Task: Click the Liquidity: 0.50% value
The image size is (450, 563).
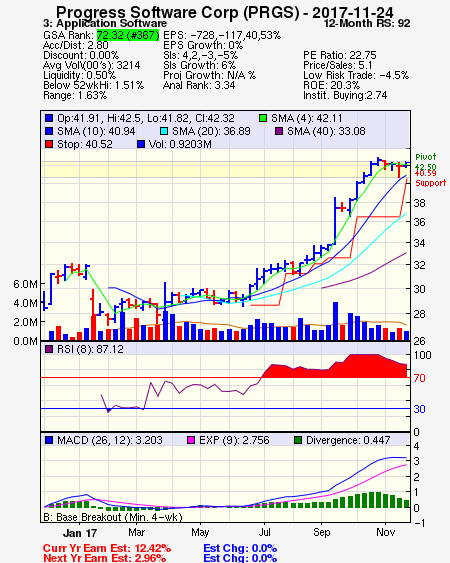Action: [79, 75]
